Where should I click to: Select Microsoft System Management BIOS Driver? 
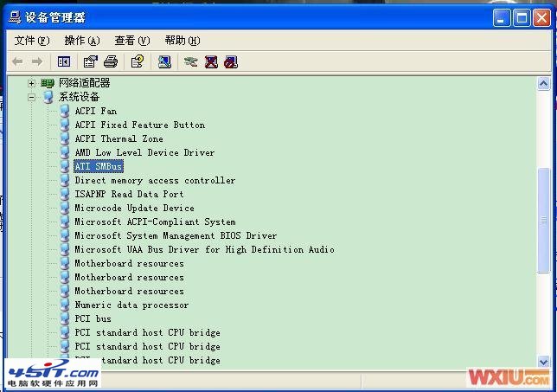click(176, 235)
